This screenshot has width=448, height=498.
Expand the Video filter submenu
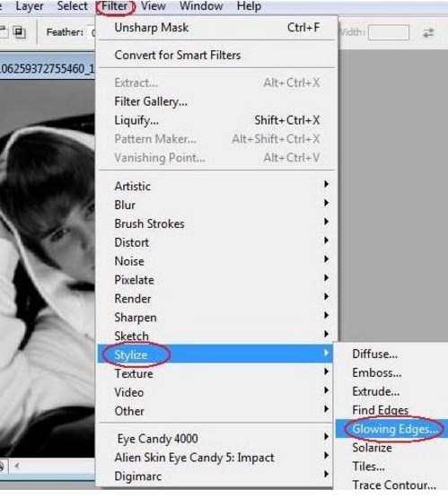pos(216,392)
